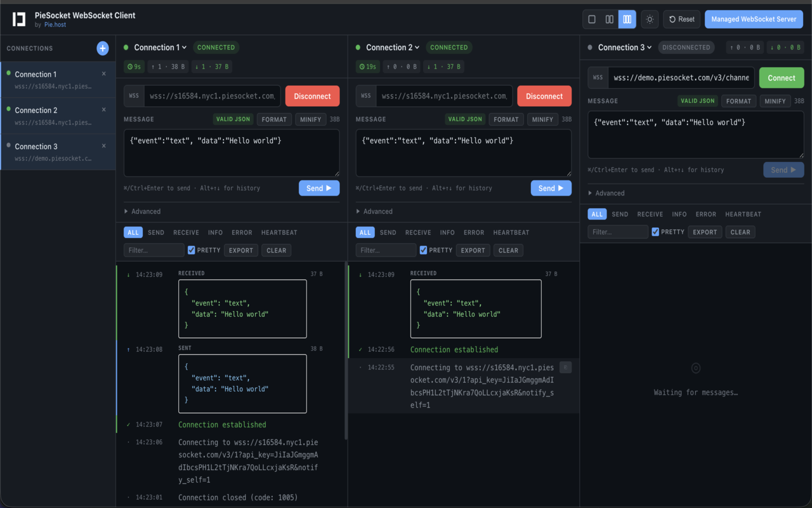Open the Connection 3 title dropdown

pos(625,48)
